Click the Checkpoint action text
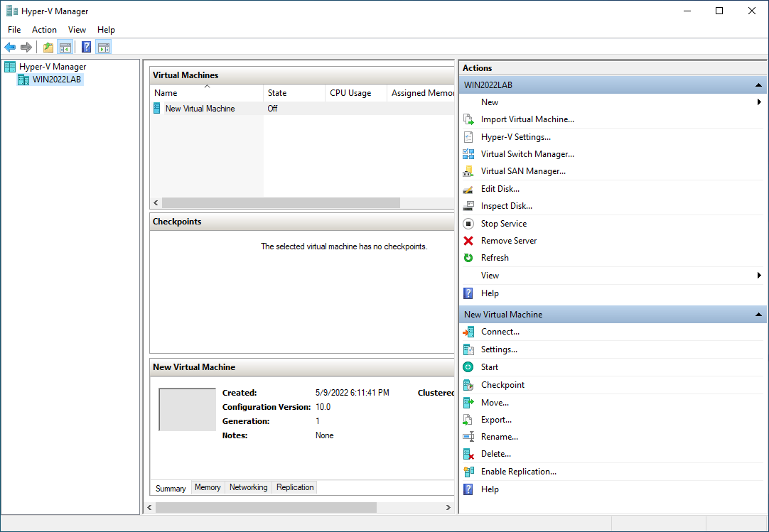 [502, 385]
